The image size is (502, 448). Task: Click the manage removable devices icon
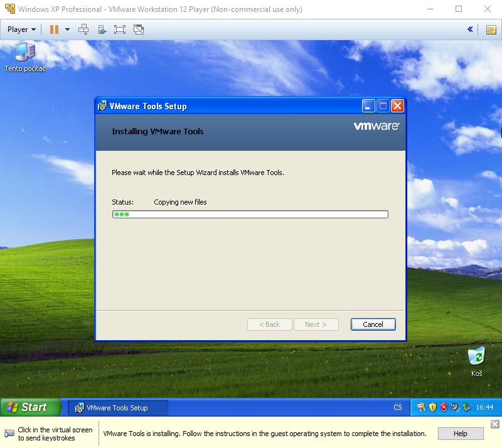tap(102, 29)
